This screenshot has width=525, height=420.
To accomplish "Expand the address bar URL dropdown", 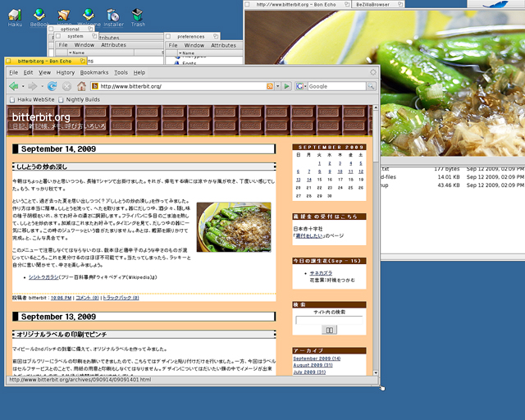I will tap(277, 86).
